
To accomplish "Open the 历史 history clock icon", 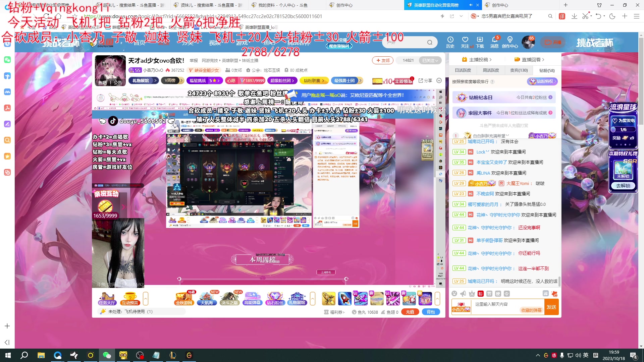I will point(450,42).
